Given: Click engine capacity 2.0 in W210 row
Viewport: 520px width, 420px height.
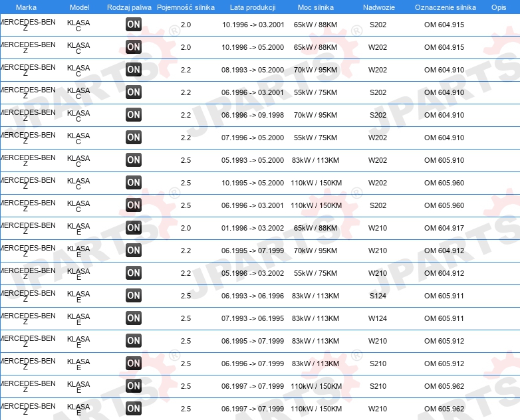Looking at the screenshot, I should coord(186,228).
